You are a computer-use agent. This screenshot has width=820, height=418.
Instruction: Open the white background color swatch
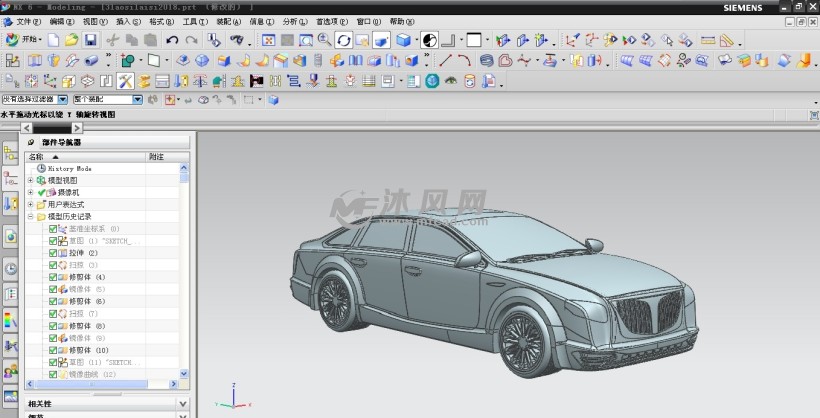[x=474, y=40]
